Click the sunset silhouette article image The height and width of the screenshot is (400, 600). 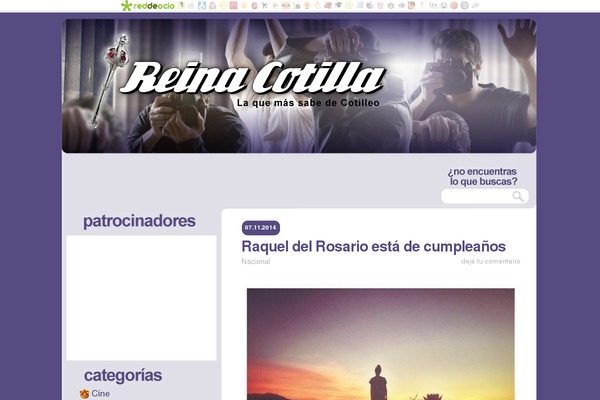click(381, 344)
